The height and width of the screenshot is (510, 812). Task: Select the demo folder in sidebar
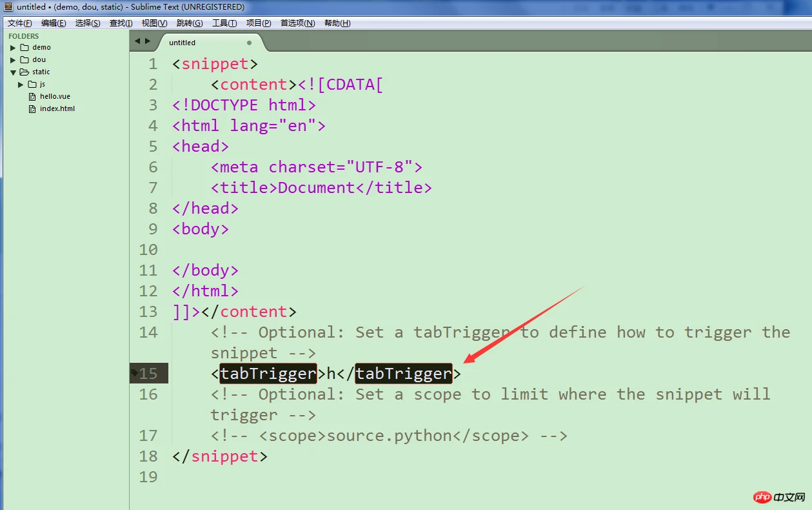tap(41, 47)
